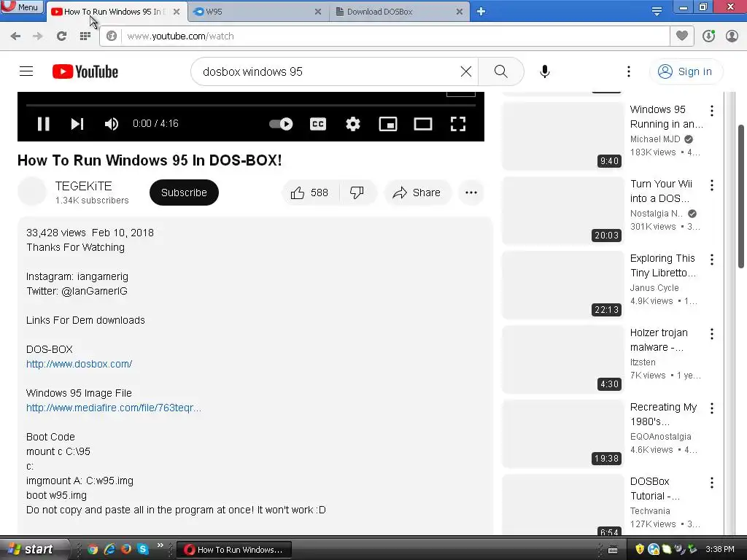This screenshot has height=560, width=747.
Task: Open options for DOSBox Tutorial video
Action: coord(712,483)
